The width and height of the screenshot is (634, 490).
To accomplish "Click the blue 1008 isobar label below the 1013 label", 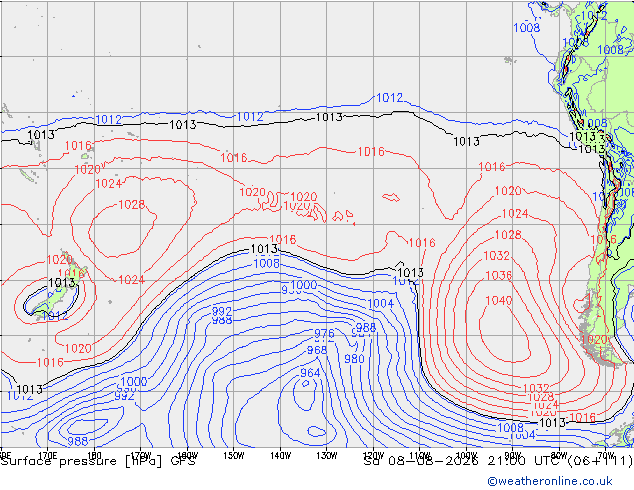I will tap(266, 264).
